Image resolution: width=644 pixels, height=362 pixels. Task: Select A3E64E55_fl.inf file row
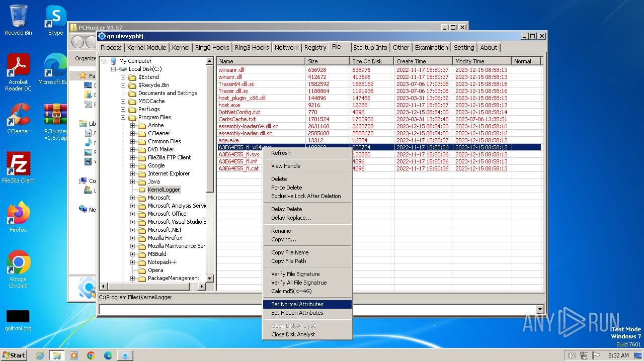[x=379, y=161]
